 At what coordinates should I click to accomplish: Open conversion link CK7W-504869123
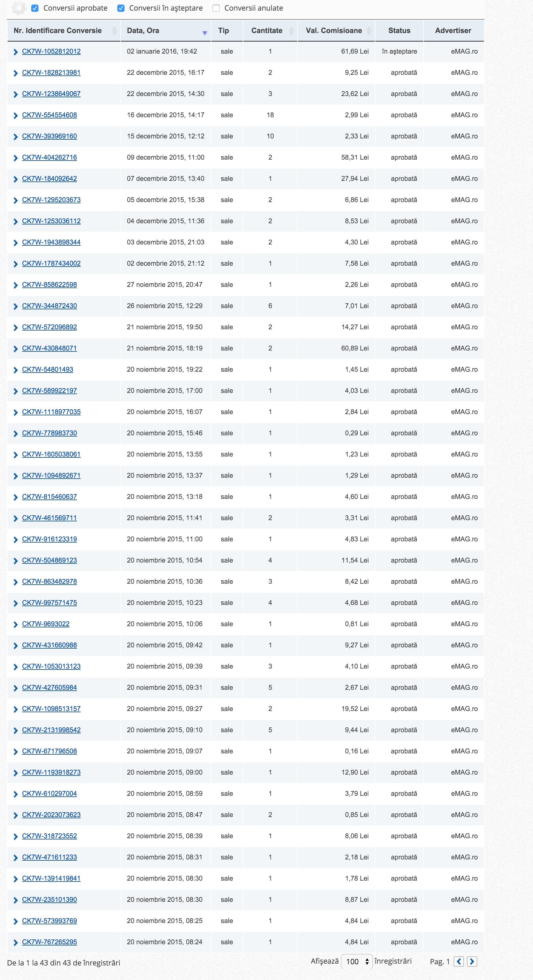(49, 560)
